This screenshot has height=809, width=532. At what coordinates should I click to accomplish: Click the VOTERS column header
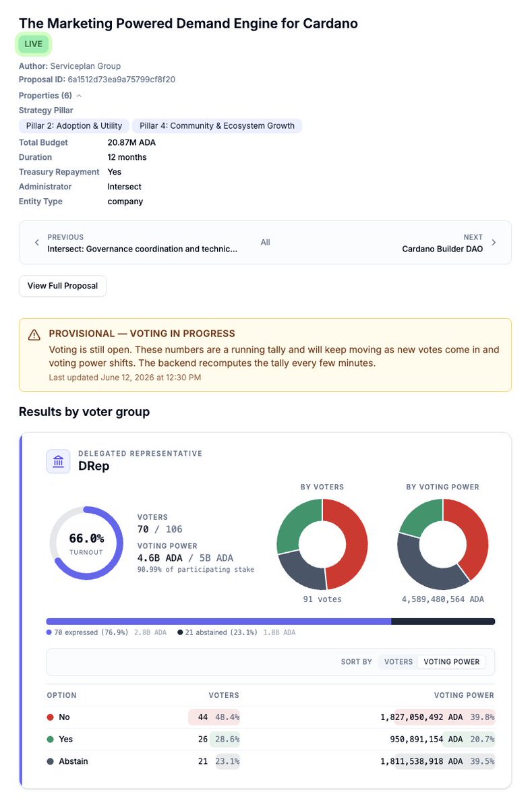point(224,695)
